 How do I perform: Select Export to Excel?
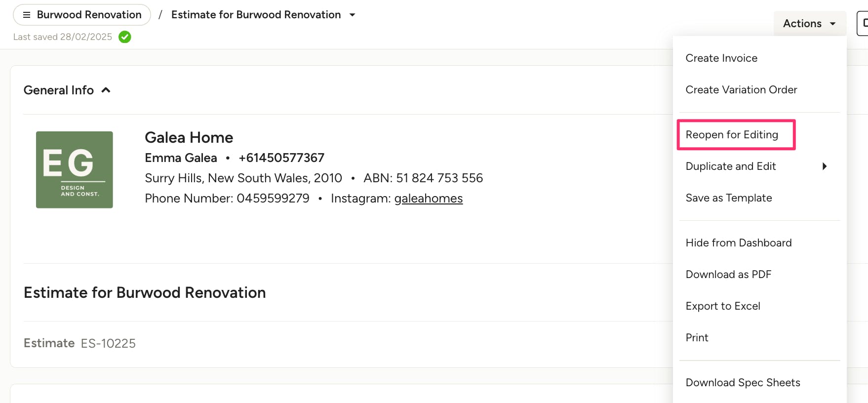(x=723, y=306)
